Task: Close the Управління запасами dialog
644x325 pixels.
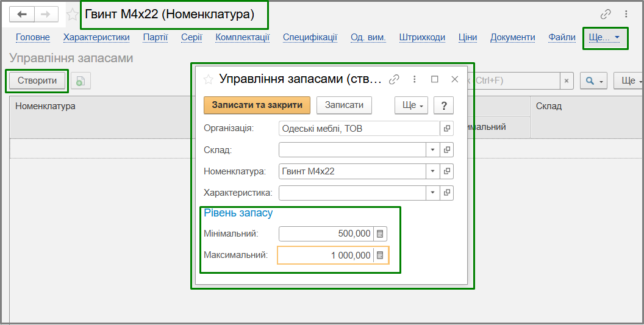Action: pos(455,79)
